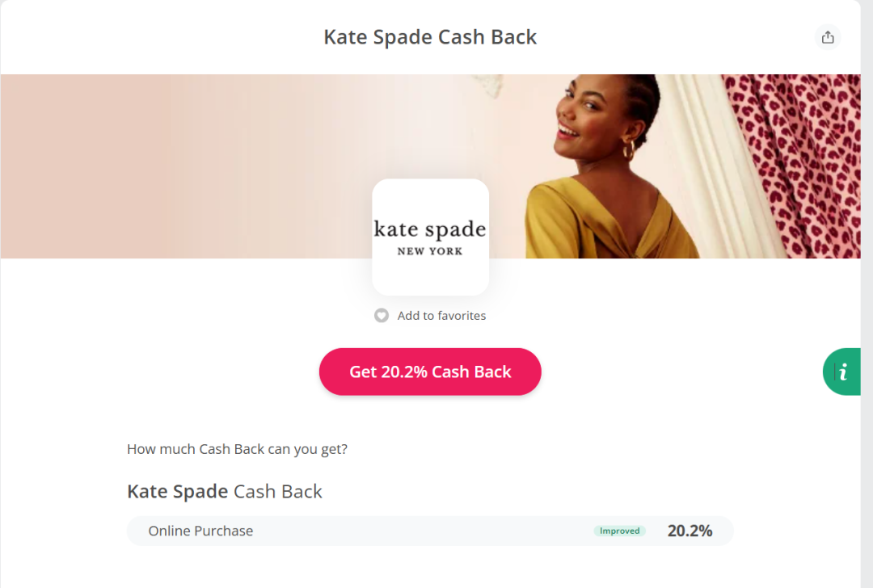Click the kate spade wordmark in logo
This screenshot has height=588, width=873.
pos(430,230)
